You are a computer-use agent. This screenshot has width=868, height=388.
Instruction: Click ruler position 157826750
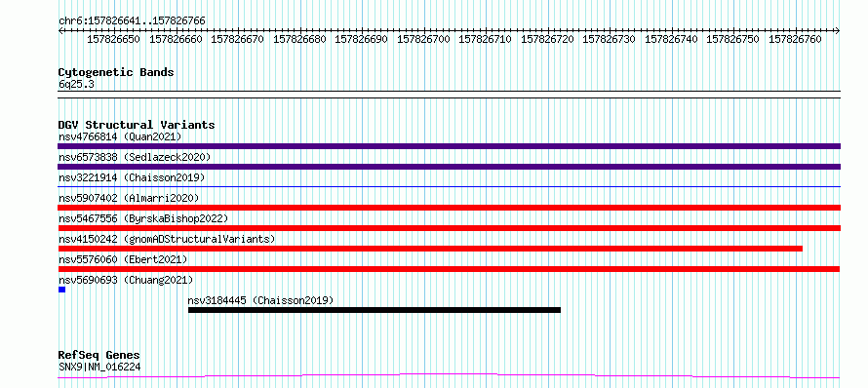click(x=733, y=39)
